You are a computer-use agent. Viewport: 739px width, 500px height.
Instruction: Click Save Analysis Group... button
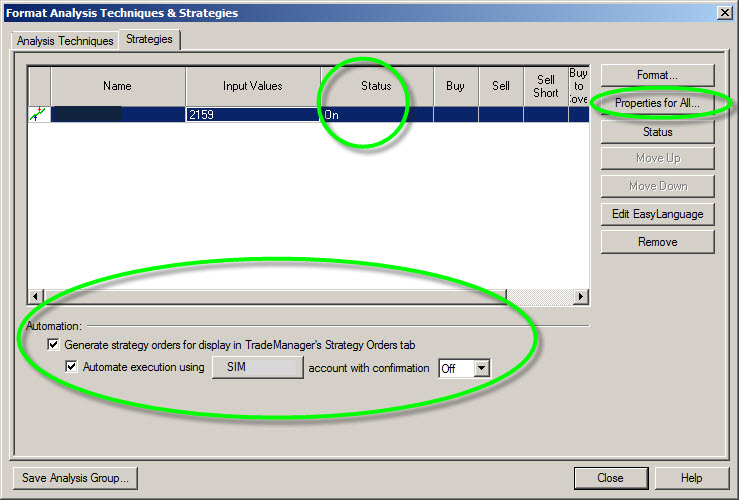75,478
